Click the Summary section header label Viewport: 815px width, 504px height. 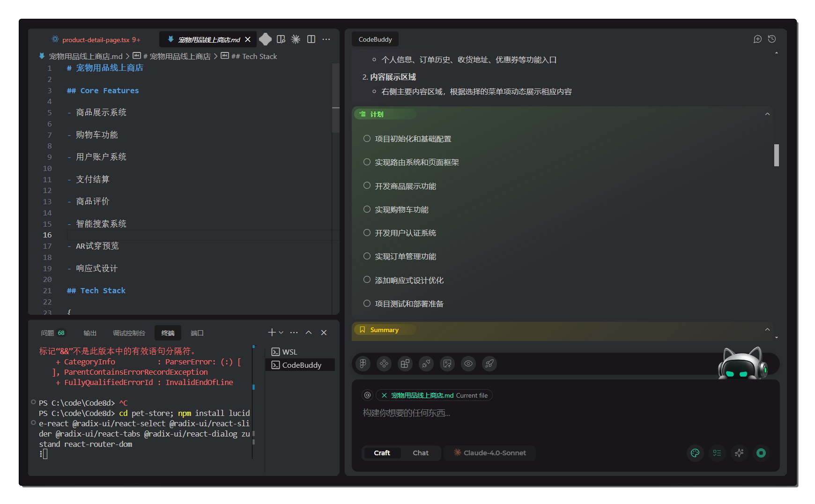[385, 330]
